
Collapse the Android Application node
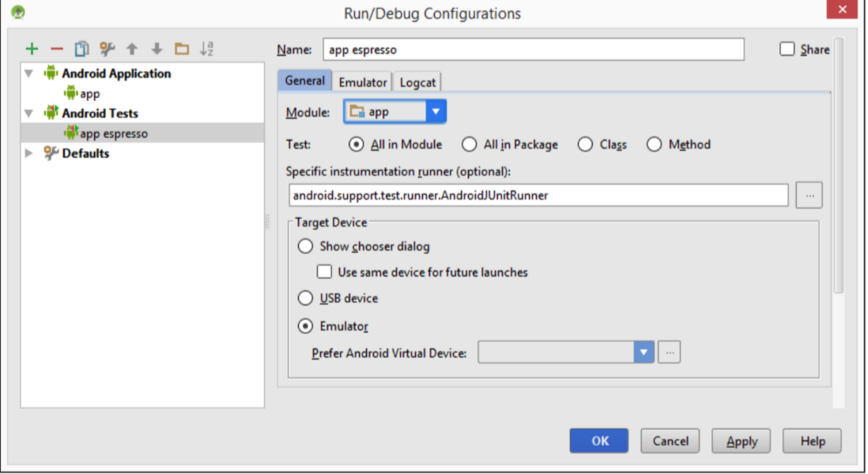point(28,73)
